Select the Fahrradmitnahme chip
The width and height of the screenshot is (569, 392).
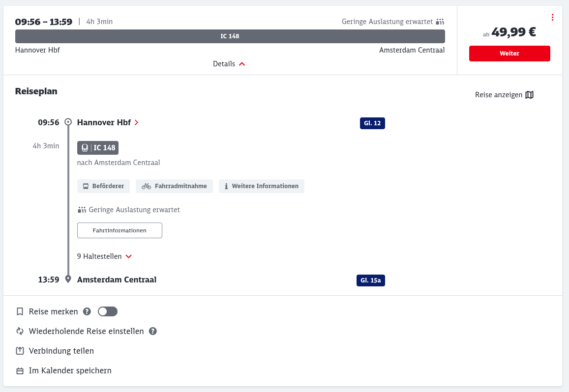(174, 186)
